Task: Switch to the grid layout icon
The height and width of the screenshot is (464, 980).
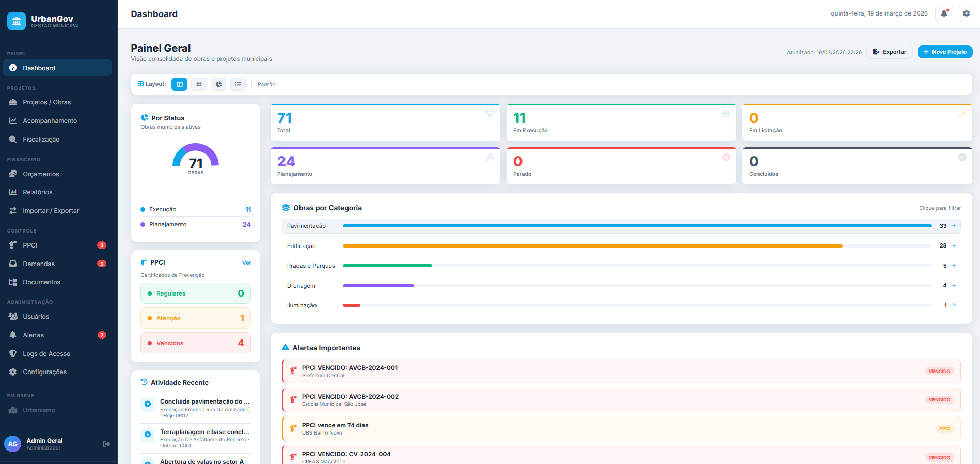Action: click(x=199, y=84)
